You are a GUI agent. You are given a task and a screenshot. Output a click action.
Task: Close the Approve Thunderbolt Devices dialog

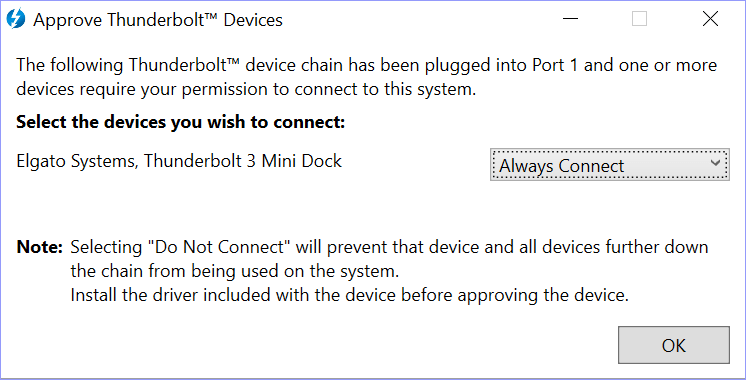(x=710, y=19)
